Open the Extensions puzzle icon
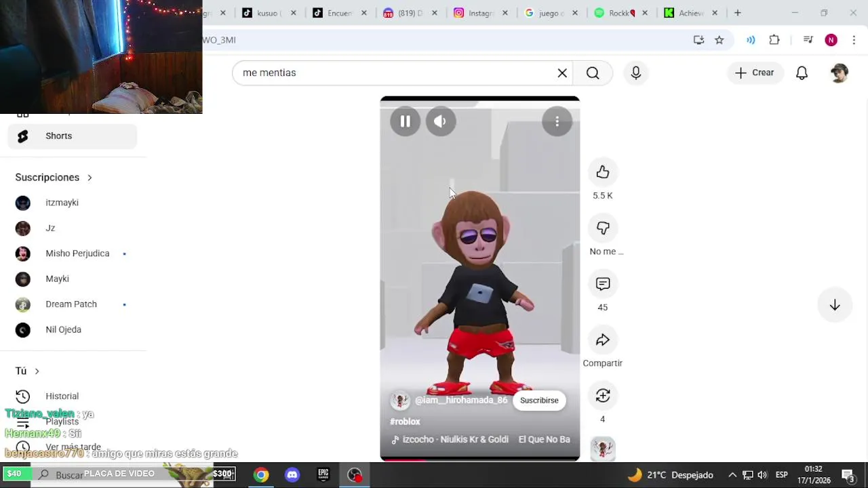This screenshot has height=488, width=868. pos(774,40)
